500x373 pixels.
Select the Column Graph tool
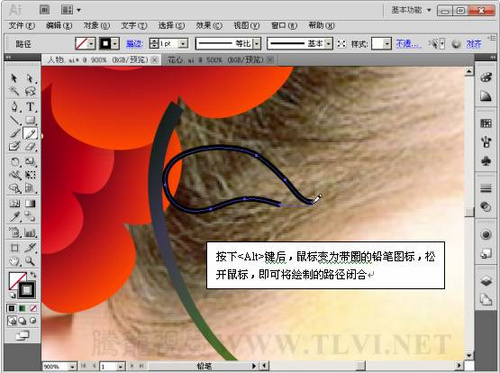pos(30,232)
